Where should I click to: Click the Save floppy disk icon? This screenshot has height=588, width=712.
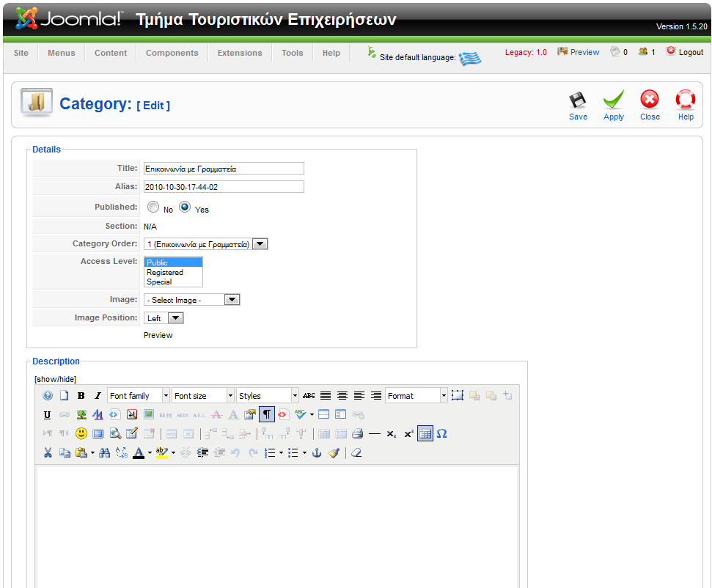[578, 100]
